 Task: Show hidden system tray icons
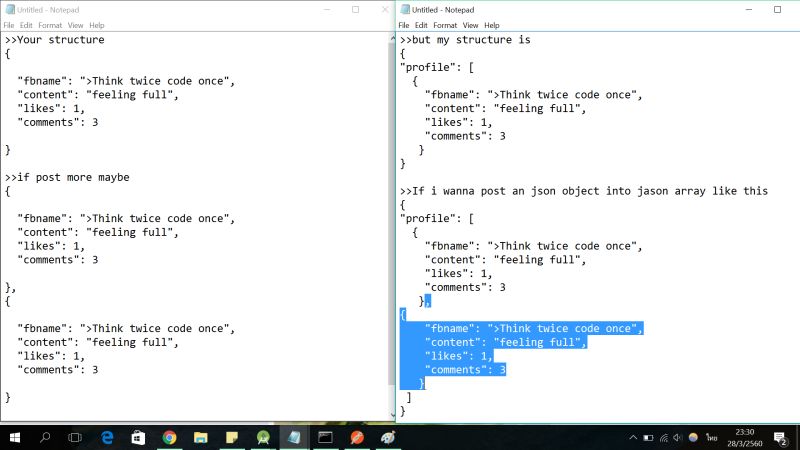tap(633, 438)
